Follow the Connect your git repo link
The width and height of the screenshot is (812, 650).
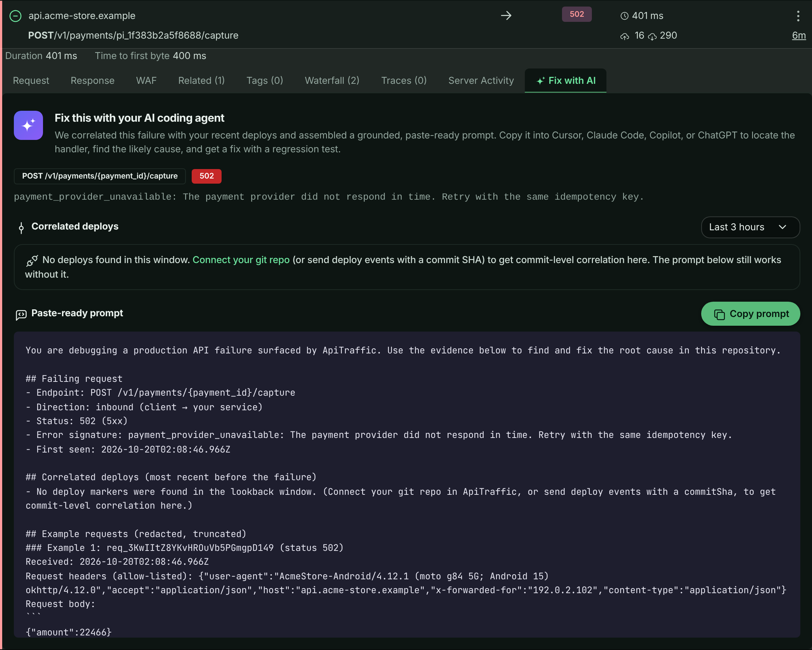241,260
